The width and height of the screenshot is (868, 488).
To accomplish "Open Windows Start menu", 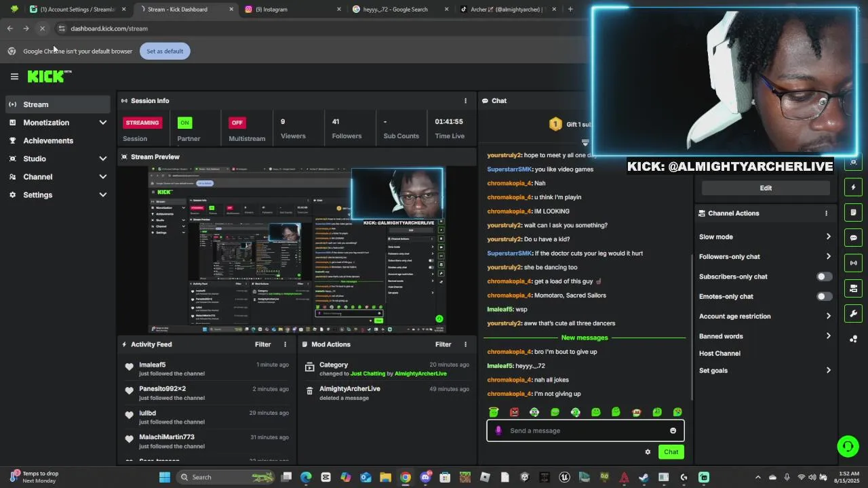I will pyautogui.click(x=165, y=477).
